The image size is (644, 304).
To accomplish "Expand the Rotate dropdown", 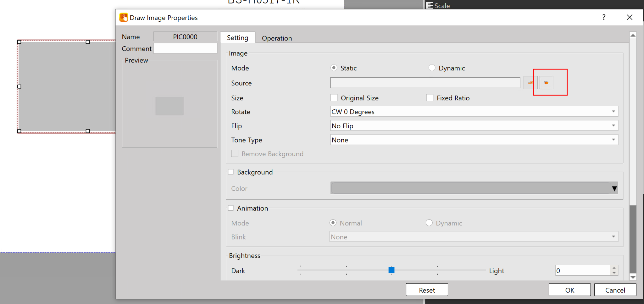I will [x=613, y=112].
